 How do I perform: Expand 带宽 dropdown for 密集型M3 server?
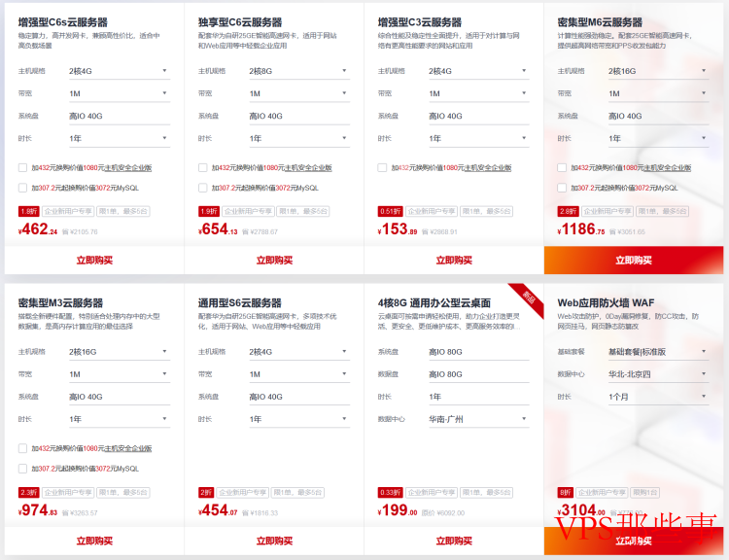(120, 374)
